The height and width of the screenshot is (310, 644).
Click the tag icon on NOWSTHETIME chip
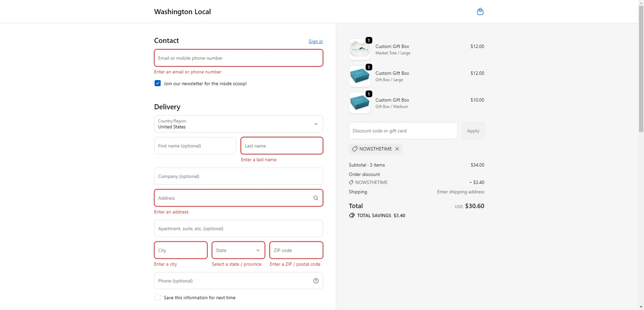pos(355,149)
